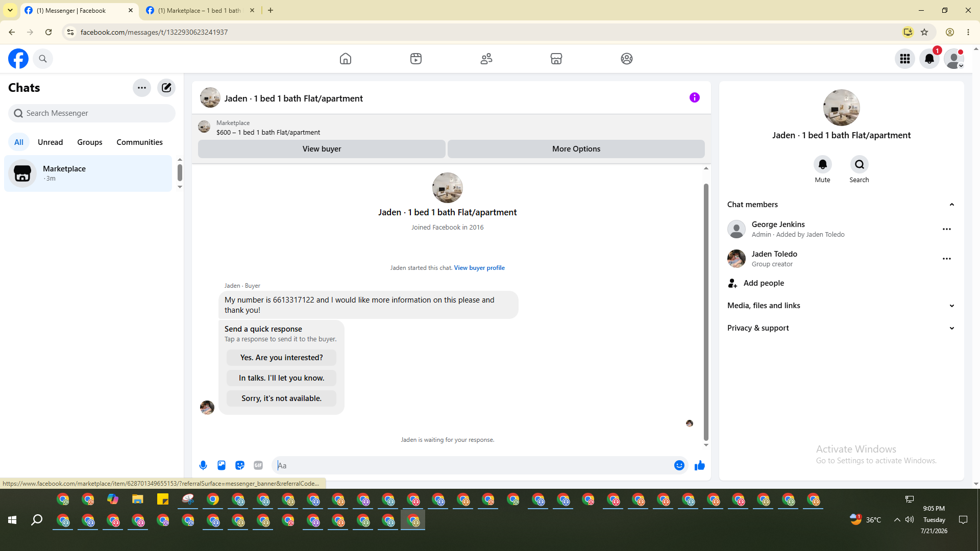
Task: Toggle conversation information purple icon
Action: tap(695, 97)
